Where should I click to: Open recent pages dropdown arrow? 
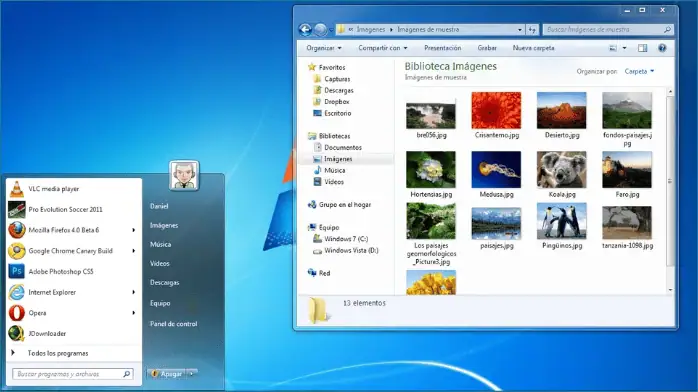coord(331,30)
